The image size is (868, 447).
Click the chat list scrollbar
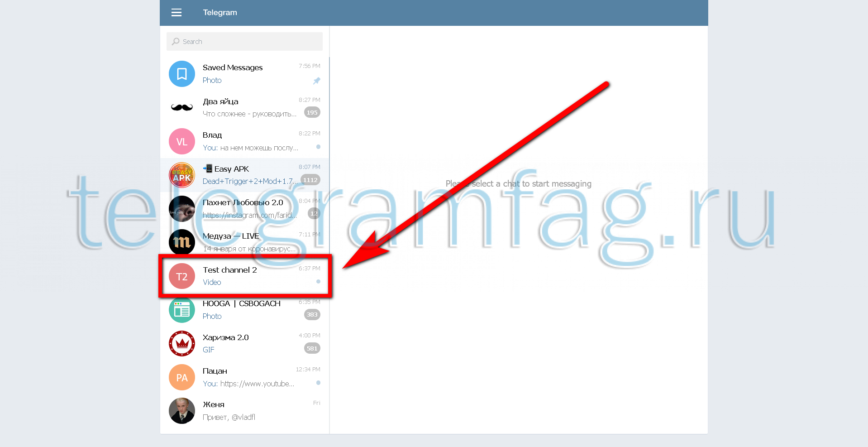329,155
